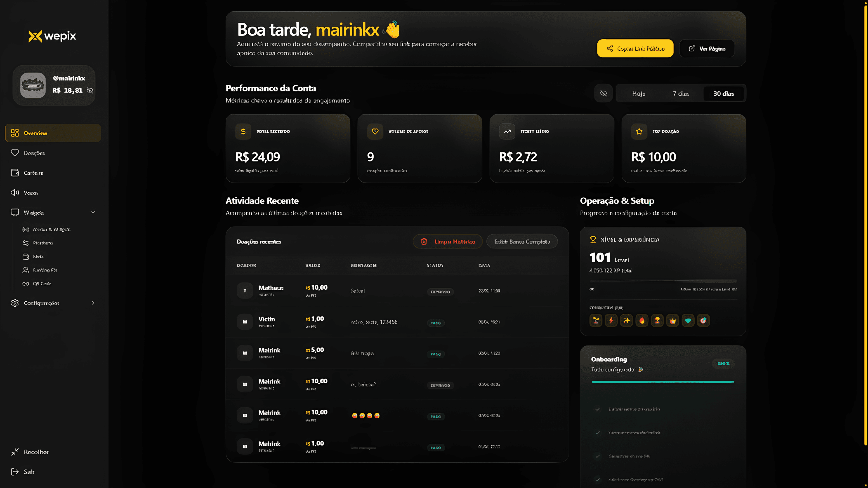Click the STATUS column header
Image resolution: width=868 pixels, height=488 pixels.
point(435,266)
